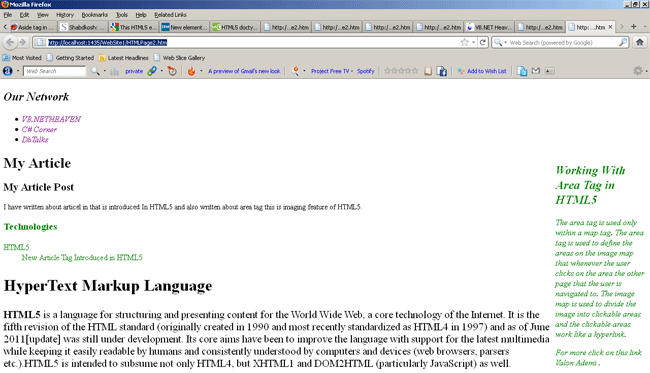
Task: Expand the flame icon dropdown arrow
Action: pos(201,71)
